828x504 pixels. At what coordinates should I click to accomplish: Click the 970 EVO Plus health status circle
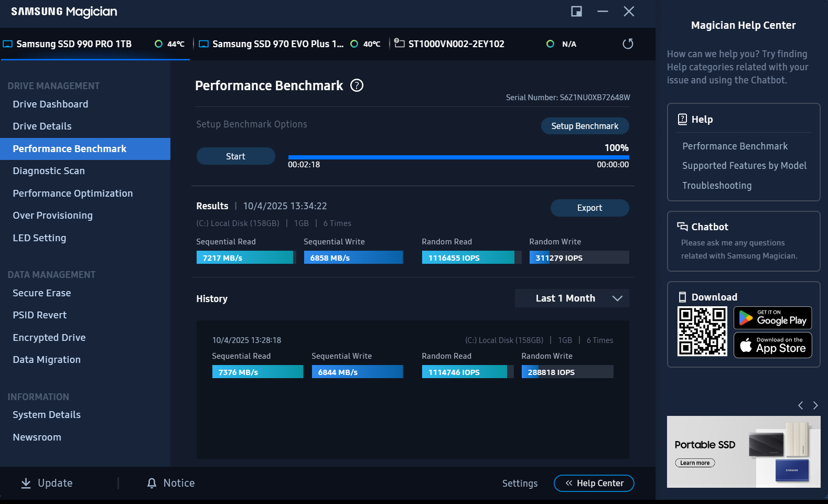click(354, 44)
